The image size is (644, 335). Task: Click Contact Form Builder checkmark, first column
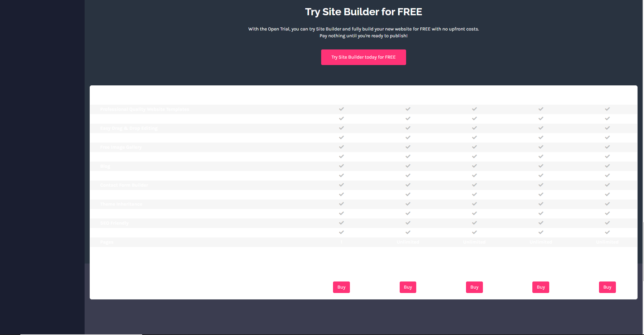(x=341, y=185)
